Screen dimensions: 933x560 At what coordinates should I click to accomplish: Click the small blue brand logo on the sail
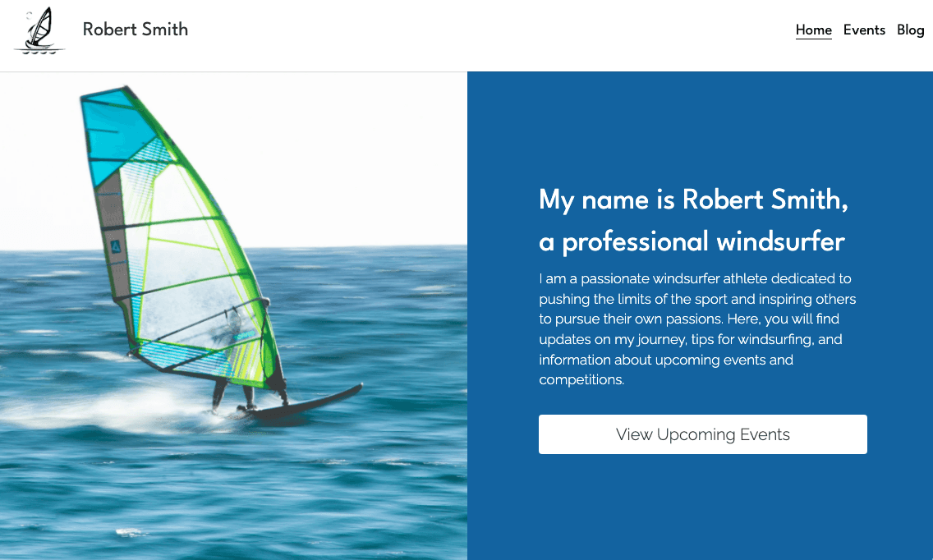tap(116, 246)
